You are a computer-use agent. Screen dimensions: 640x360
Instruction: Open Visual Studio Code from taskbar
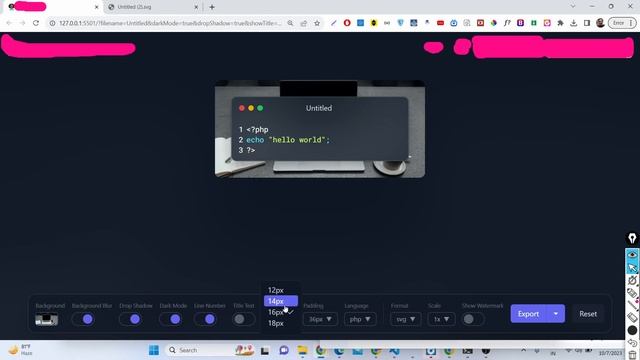point(394,350)
